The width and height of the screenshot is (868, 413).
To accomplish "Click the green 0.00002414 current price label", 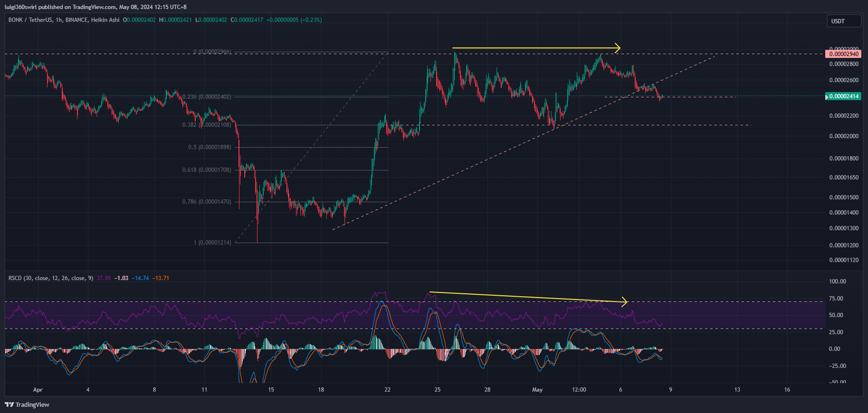I will coord(844,96).
